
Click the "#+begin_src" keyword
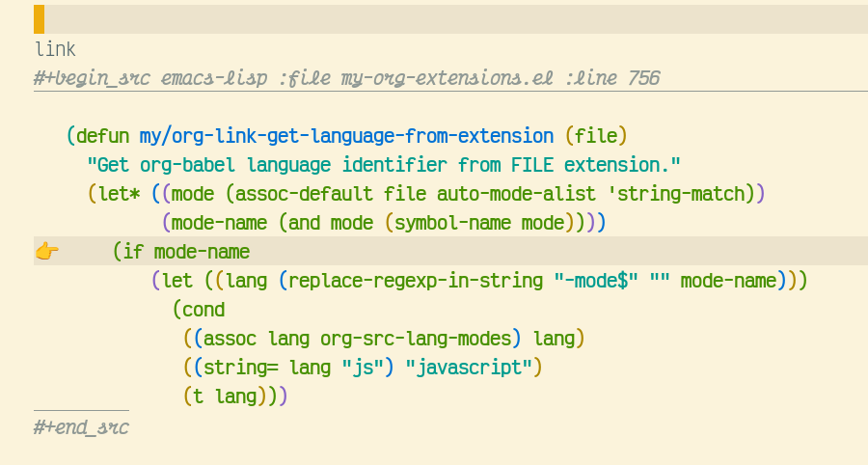click(92, 78)
